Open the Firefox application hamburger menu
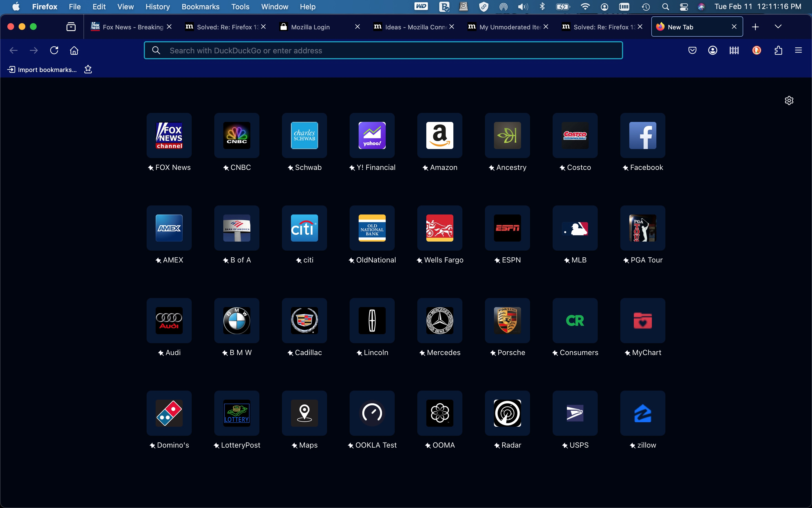Viewport: 812px width, 508px height. (798, 51)
